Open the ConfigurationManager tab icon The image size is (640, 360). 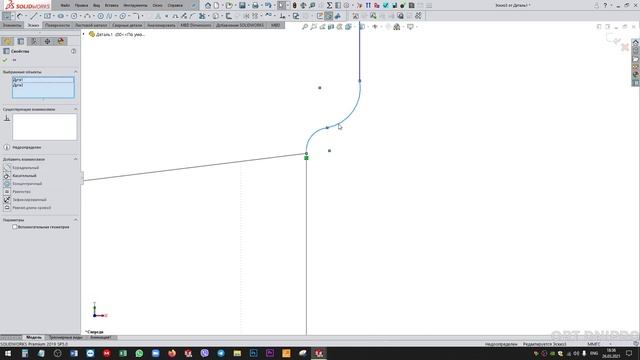[x=34, y=41]
